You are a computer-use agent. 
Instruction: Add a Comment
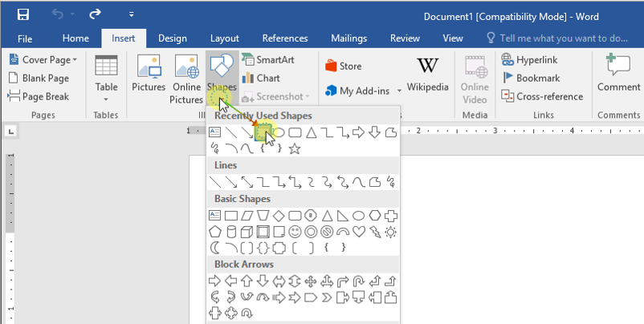coord(618,73)
